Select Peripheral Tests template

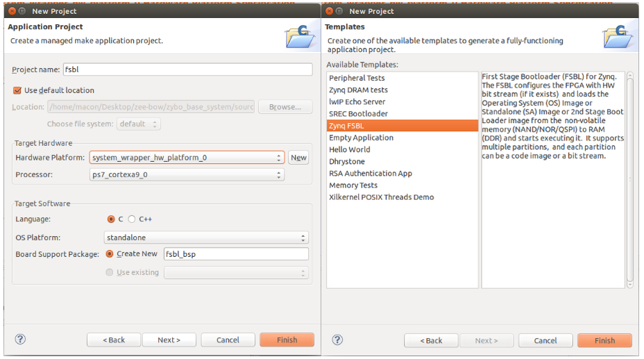402,78
